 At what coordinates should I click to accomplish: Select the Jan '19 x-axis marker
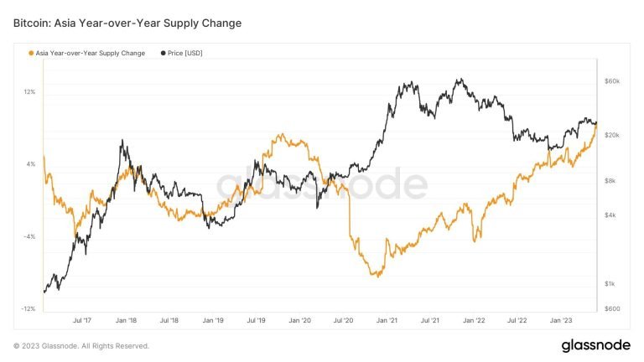[213, 320]
